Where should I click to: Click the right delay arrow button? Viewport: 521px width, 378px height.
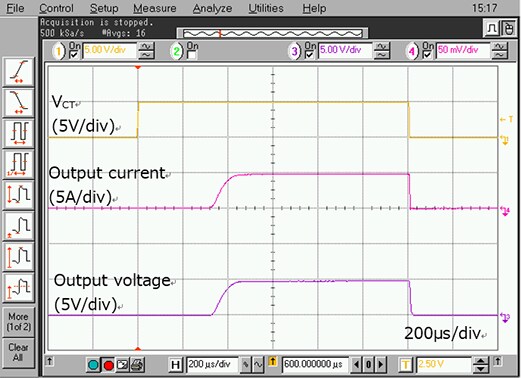[381, 365]
